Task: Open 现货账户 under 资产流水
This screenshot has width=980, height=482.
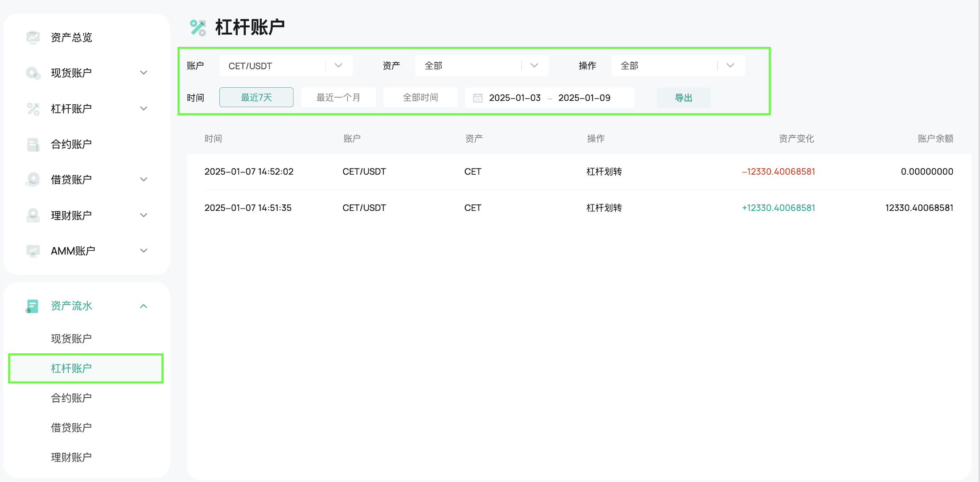Action: click(x=71, y=339)
